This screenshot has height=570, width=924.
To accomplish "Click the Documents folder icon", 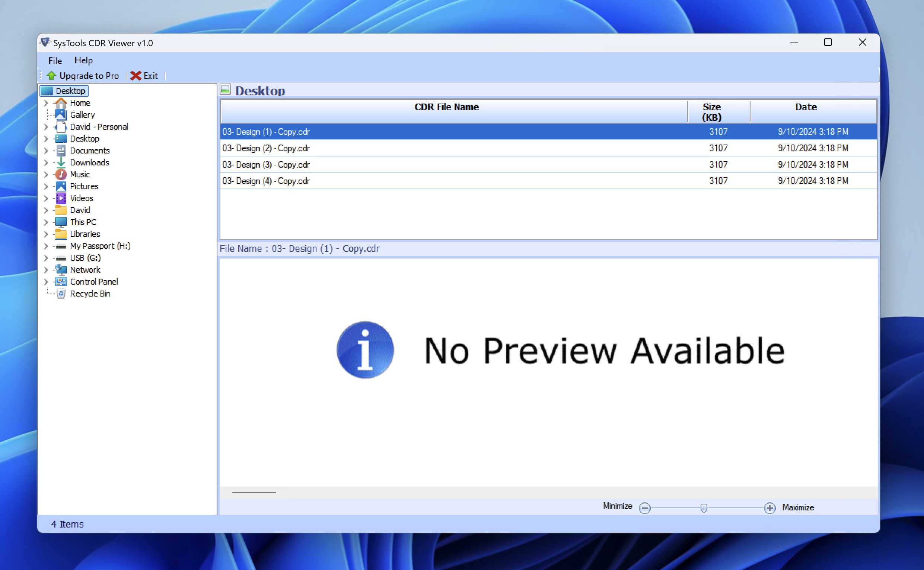I will coord(61,151).
